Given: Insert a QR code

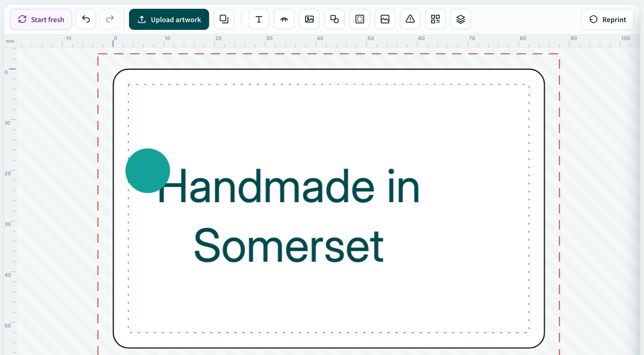Looking at the screenshot, I should point(435,19).
